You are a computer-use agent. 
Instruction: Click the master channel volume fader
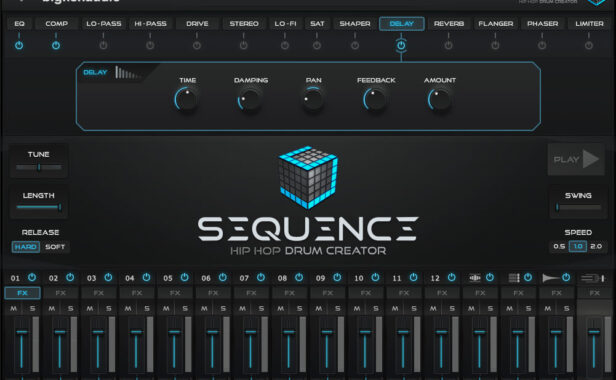click(x=594, y=332)
